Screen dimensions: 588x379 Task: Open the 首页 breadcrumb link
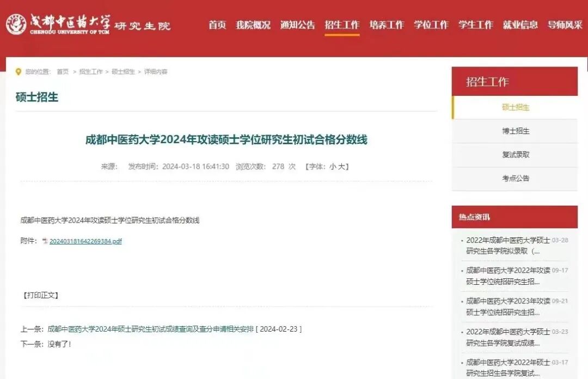coord(62,71)
